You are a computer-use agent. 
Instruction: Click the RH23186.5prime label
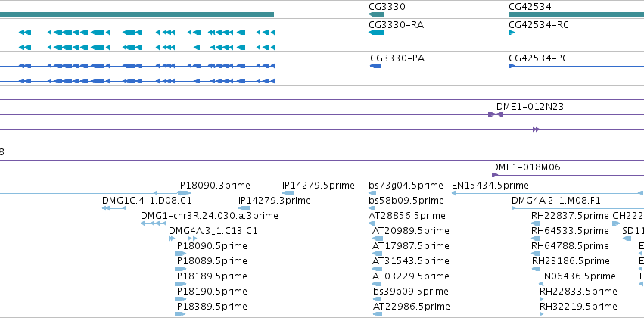(x=571, y=261)
